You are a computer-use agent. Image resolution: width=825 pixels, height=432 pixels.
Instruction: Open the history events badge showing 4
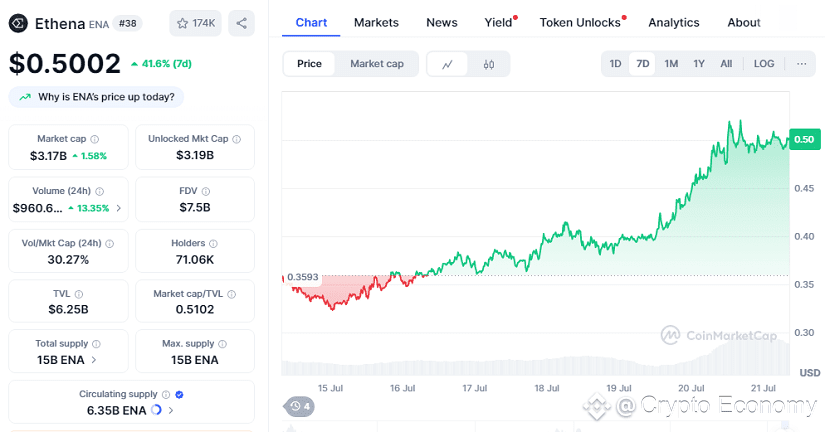pos(300,406)
